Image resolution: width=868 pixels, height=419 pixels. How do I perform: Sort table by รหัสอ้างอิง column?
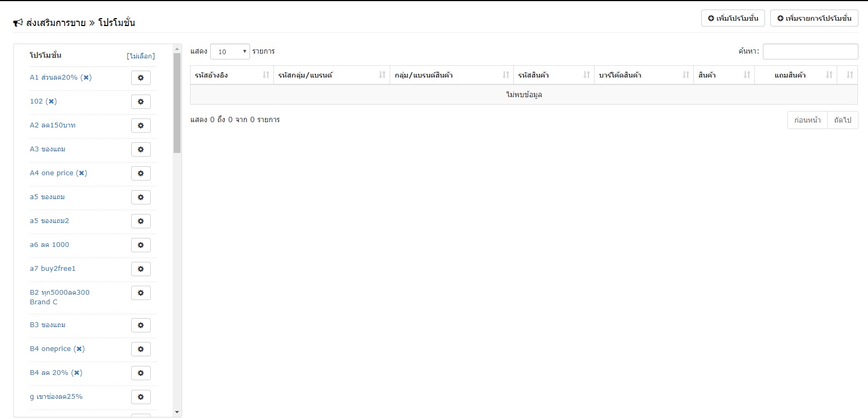click(x=232, y=75)
